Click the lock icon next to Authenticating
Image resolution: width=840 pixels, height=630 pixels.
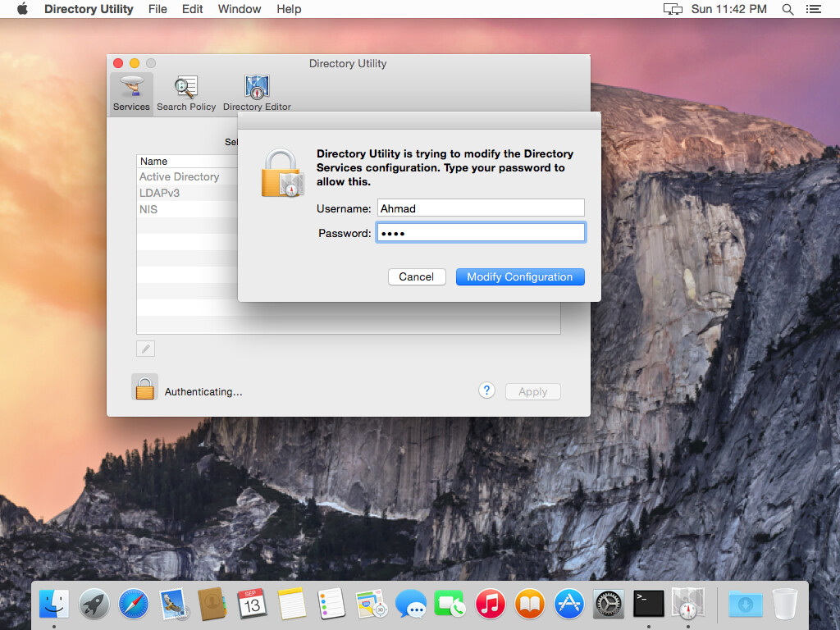coord(144,386)
